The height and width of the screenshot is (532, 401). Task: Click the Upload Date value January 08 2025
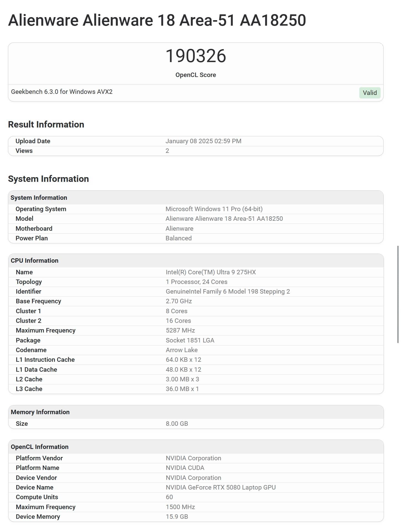click(x=203, y=141)
